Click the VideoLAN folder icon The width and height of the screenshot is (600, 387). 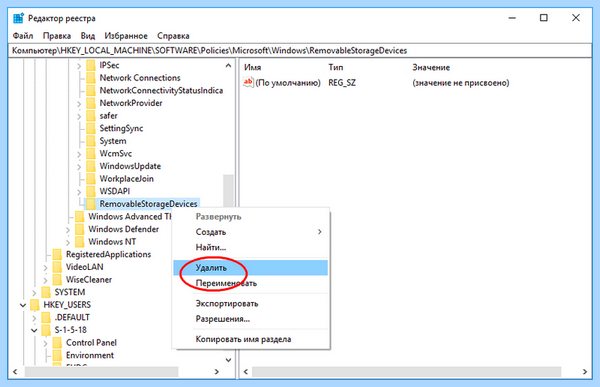57,267
